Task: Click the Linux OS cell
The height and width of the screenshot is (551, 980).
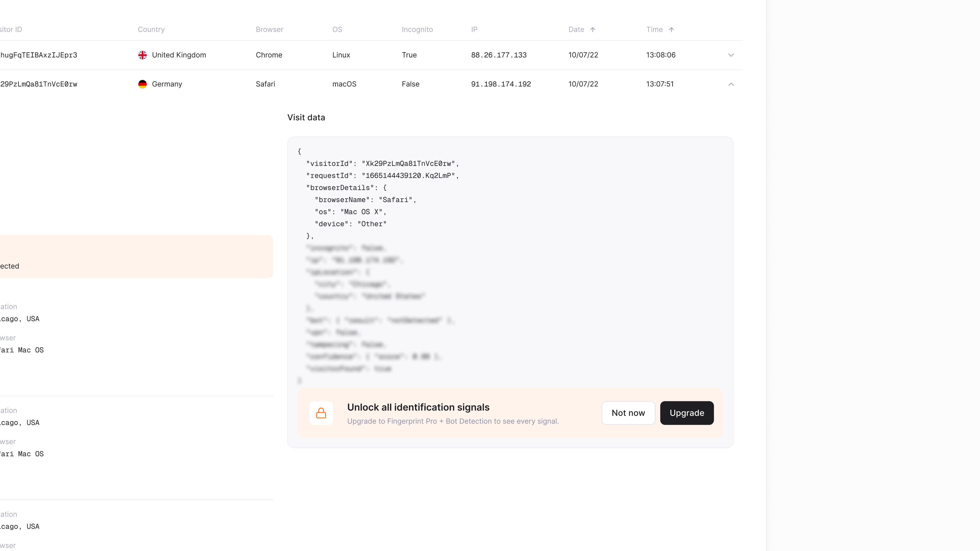Action: 341,55
